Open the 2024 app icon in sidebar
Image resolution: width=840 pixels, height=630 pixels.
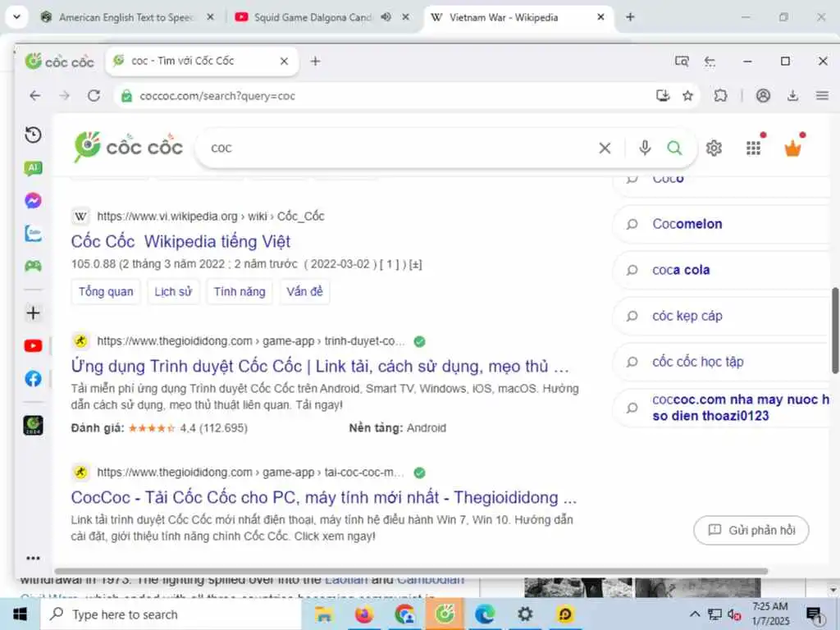tap(33, 426)
